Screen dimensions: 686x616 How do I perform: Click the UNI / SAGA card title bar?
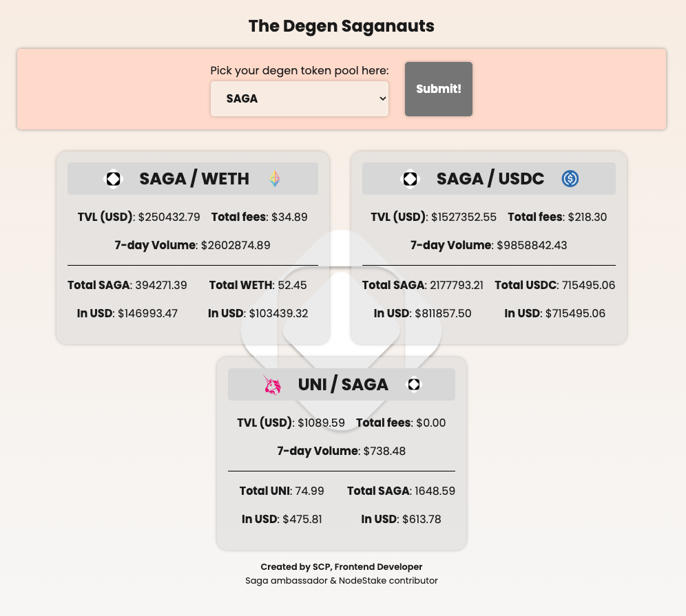point(341,384)
